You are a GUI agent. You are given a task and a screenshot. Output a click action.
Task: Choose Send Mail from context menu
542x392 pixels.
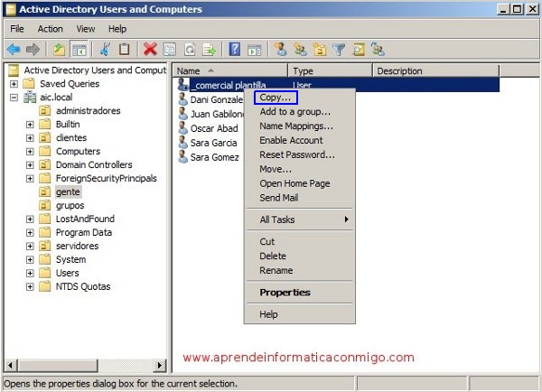click(299, 198)
